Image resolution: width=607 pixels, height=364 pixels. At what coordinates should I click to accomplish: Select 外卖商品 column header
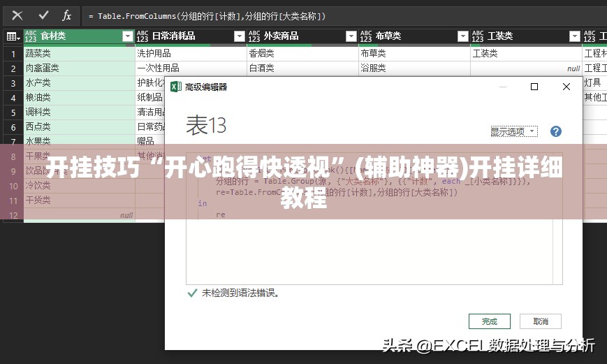pos(302,36)
